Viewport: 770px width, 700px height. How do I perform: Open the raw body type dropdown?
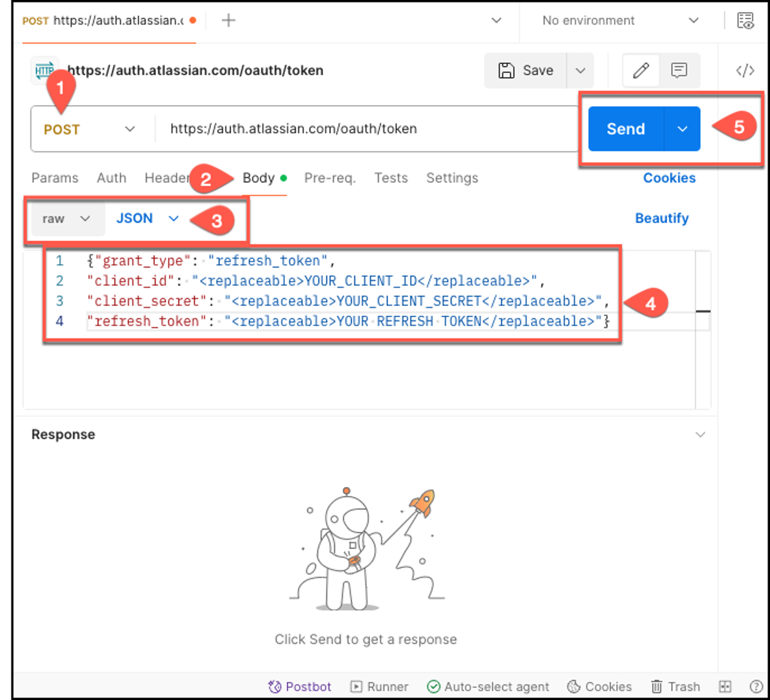tap(66, 219)
